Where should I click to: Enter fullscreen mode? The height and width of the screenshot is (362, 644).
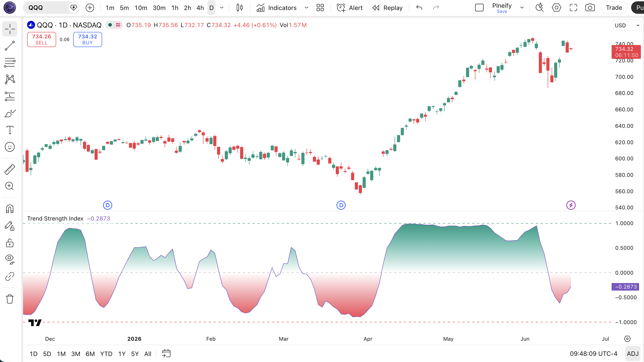click(573, 8)
